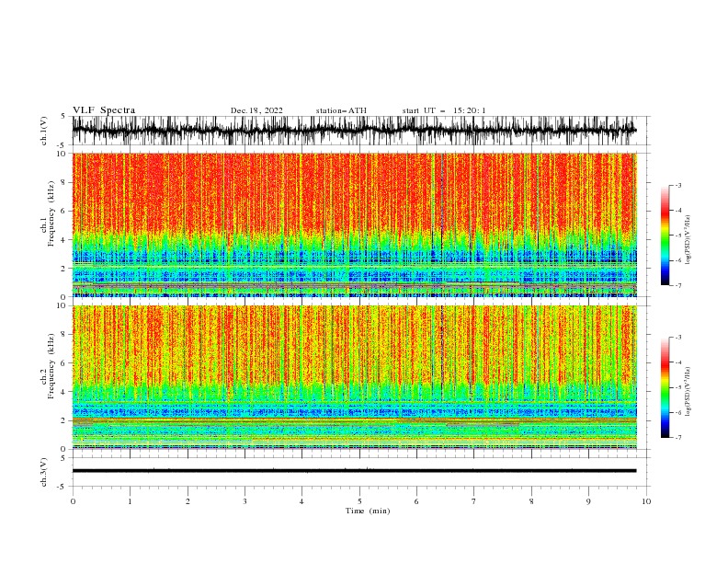The image size is (728, 563).
Task: Click time axis tick label "2"
Action: [x=188, y=501]
